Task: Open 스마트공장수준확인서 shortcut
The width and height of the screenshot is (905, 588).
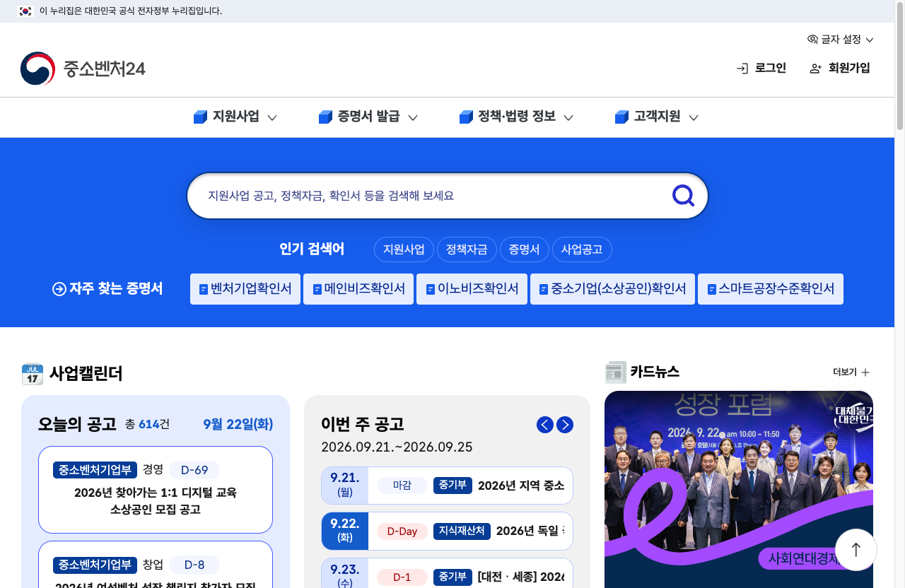Action: [771, 289]
